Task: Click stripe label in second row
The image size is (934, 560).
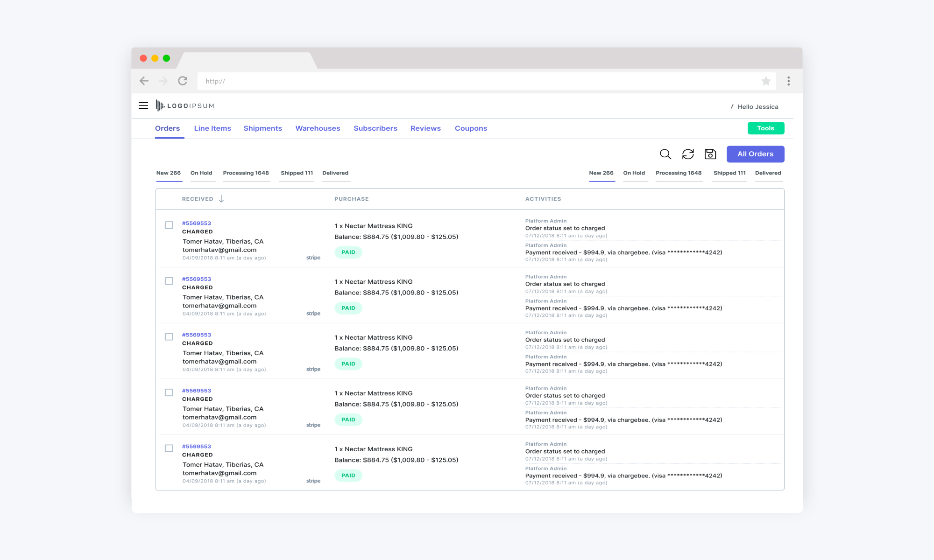Action: pyautogui.click(x=313, y=314)
